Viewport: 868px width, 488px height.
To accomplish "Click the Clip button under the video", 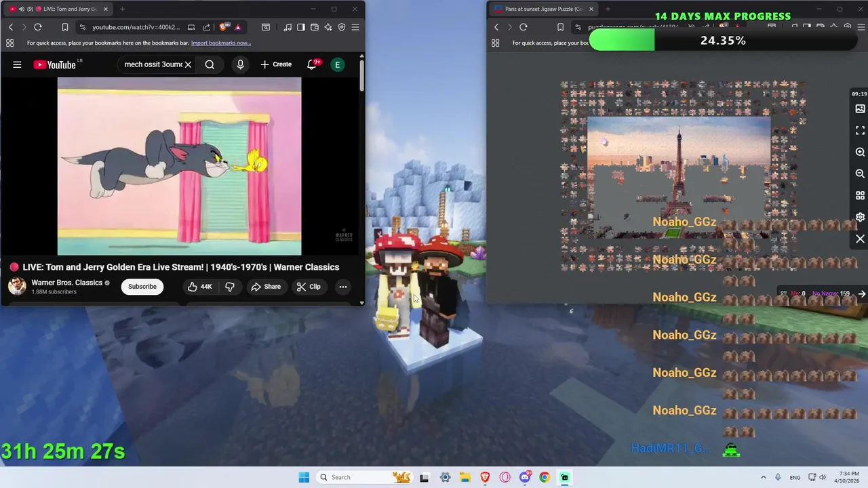I will pyautogui.click(x=309, y=287).
